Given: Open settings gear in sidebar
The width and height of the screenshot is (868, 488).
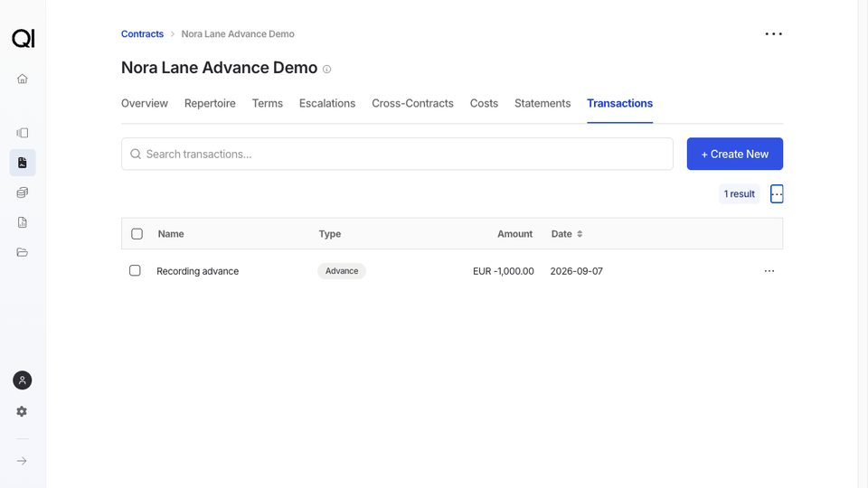Looking at the screenshot, I should pyautogui.click(x=22, y=412).
